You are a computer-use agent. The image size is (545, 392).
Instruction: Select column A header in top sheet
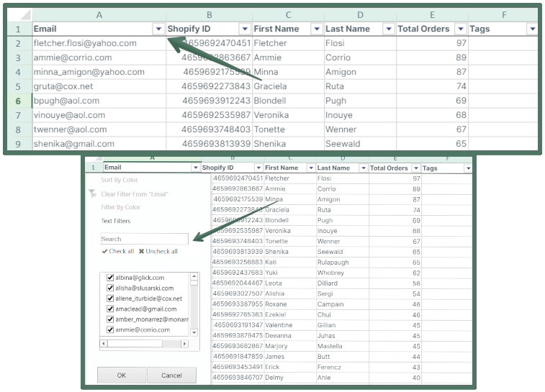[x=99, y=15]
